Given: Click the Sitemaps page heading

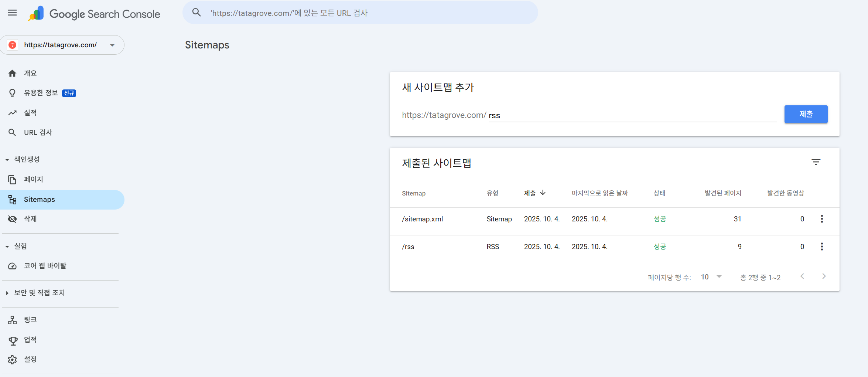Looking at the screenshot, I should pyautogui.click(x=207, y=45).
